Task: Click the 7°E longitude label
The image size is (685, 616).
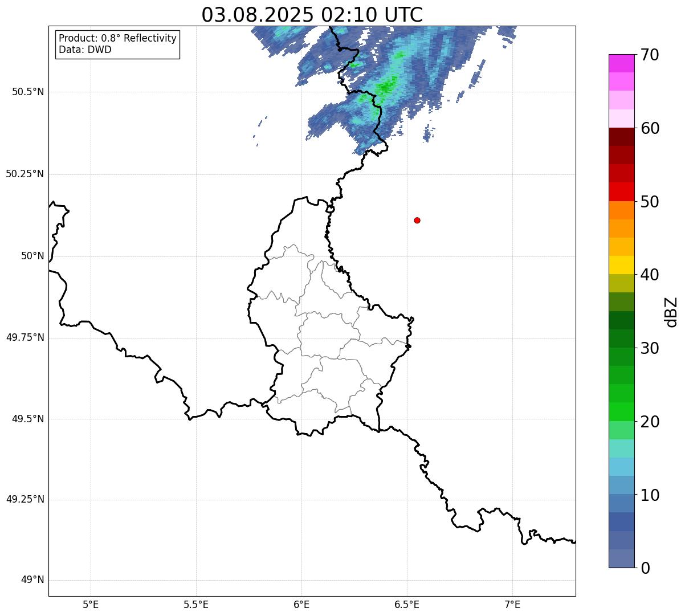Action: tap(512, 604)
